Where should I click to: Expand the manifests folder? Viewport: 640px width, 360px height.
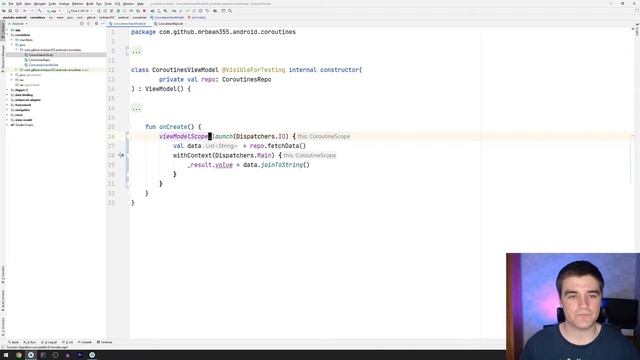pos(12,40)
